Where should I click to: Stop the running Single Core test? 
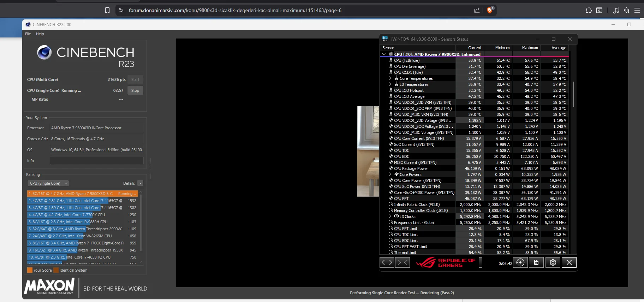135,90
